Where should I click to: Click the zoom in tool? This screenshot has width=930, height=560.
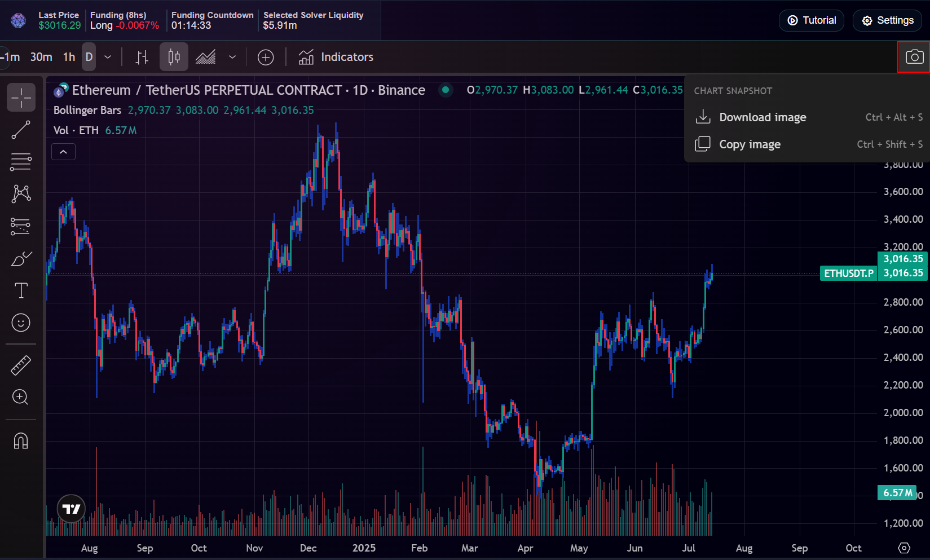(x=21, y=397)
